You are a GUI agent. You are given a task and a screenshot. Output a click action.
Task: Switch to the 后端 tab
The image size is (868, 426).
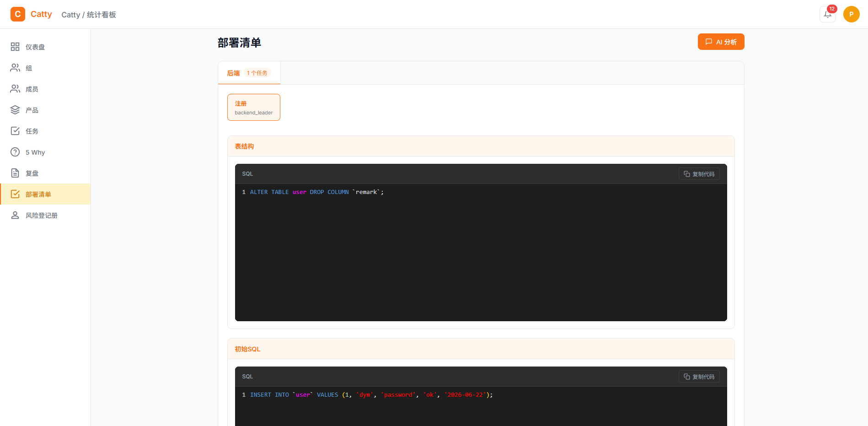tap(249, 73)
